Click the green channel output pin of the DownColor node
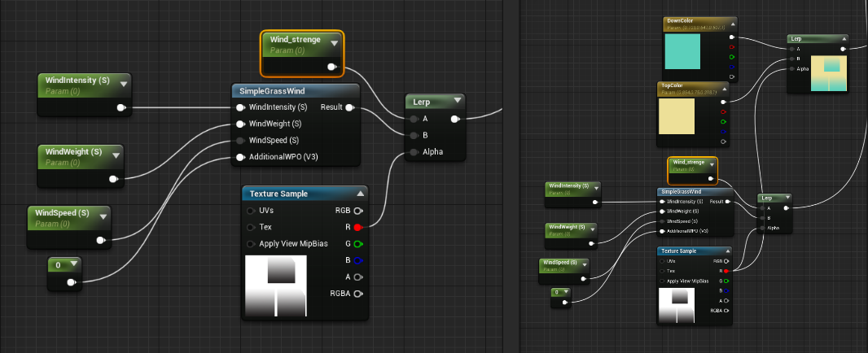 [x=732, y=57]
